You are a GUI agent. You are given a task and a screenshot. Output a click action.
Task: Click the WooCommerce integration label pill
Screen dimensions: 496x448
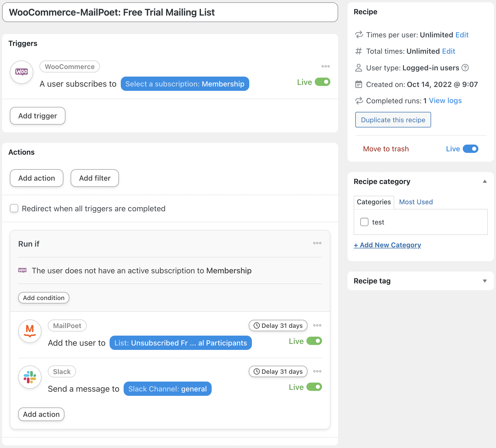70,67
